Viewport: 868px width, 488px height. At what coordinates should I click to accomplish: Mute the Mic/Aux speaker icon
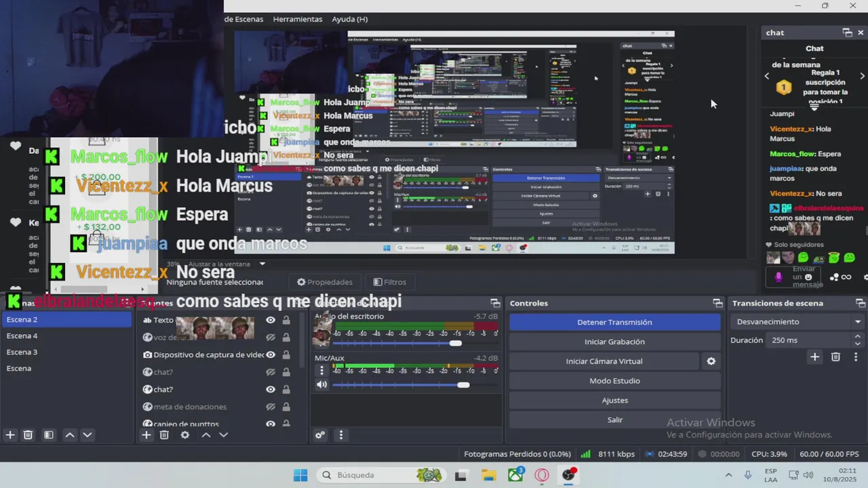[322, 385]
